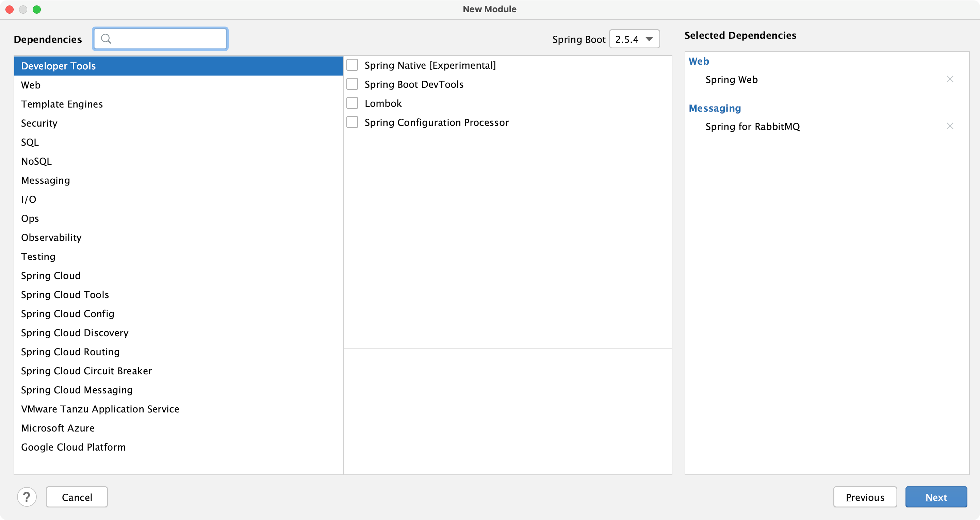This screenshot has width=980, height=520.
Task: Select NoSQL dependency category
Action: coord(178,161)
